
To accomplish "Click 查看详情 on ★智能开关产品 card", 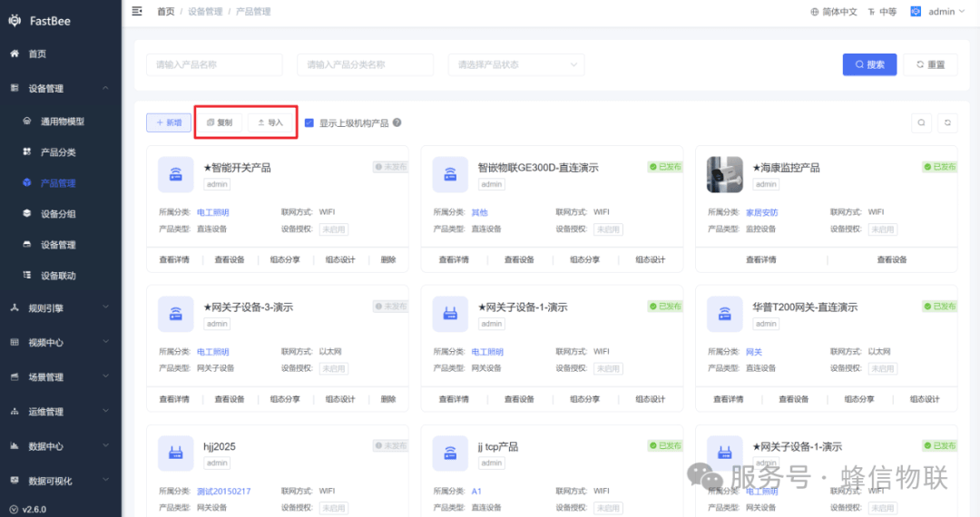I will coord(174,259).
